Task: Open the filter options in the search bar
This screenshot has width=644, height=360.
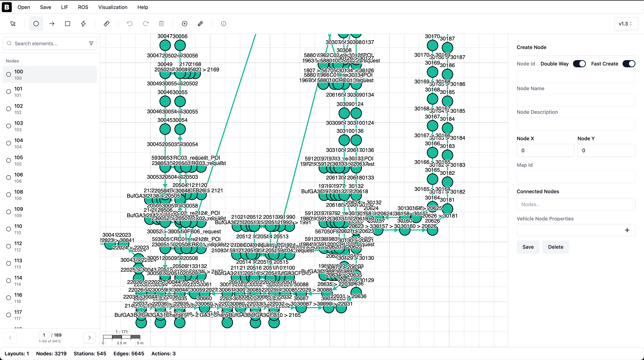Action: tap(91, 43)
